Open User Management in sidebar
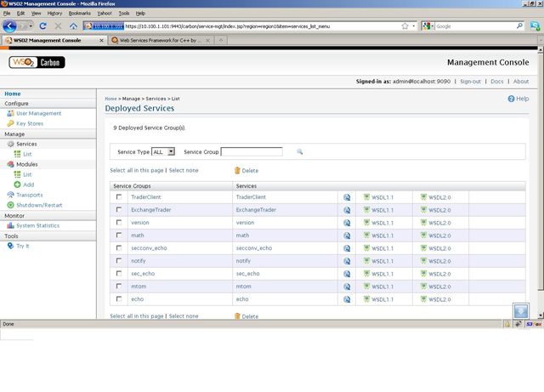 click(39, 114)
